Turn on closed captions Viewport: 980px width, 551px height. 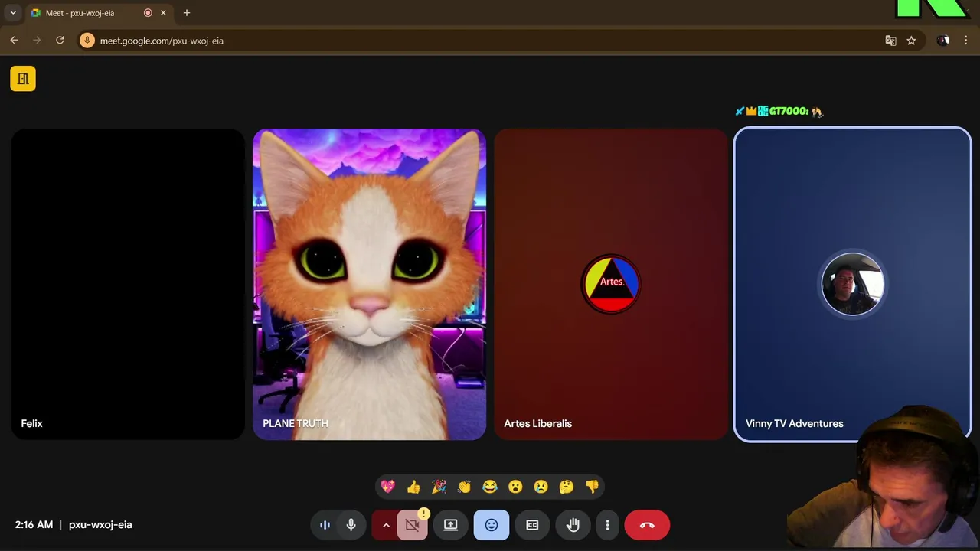click(532, 525)
